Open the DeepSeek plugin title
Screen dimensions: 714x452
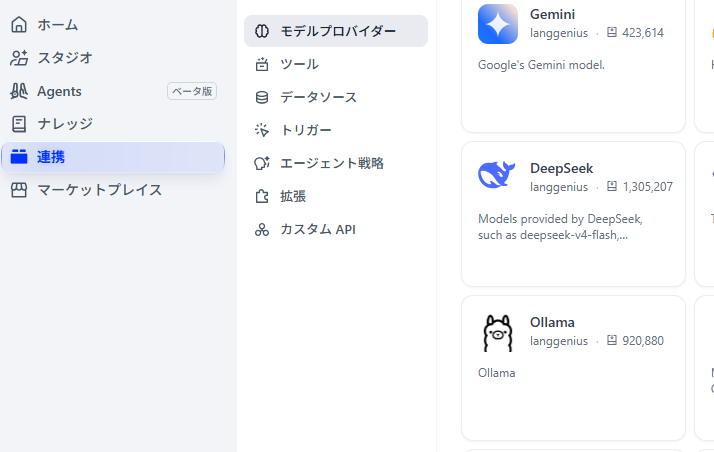(x=561, y=168)
